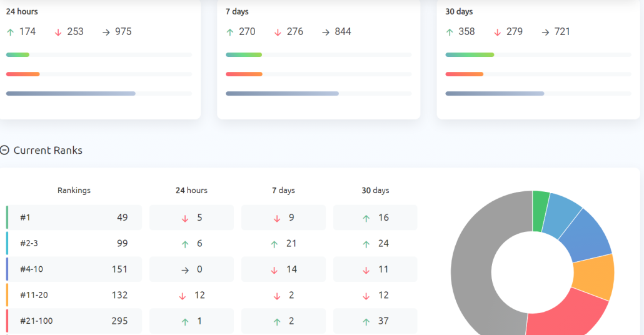The height and width of the screenshot is (335, 644).
Task: Click the 30 days table column header
Action: [x=375, y=191]
